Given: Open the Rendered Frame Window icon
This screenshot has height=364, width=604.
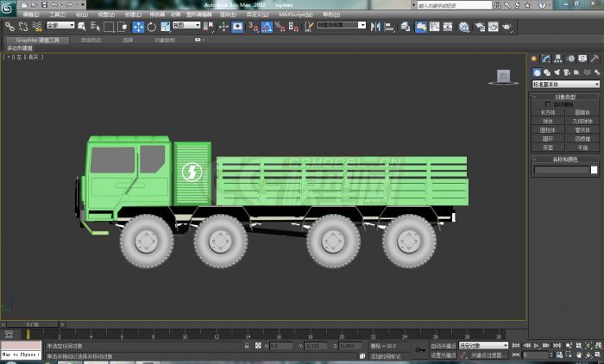Looking at the screenshot, I should click(x=493, y=27).
